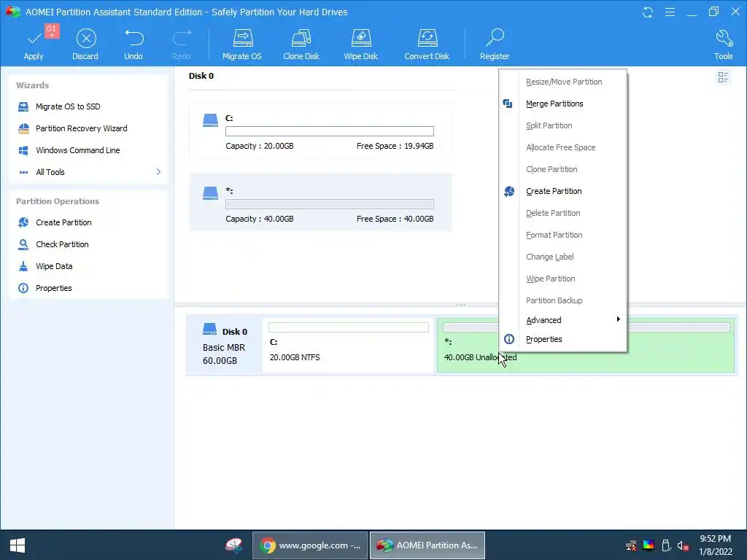Launch Clone Disk from toolbar
Image resolution: width=747 pixels, height=560 pixels.
301,44
